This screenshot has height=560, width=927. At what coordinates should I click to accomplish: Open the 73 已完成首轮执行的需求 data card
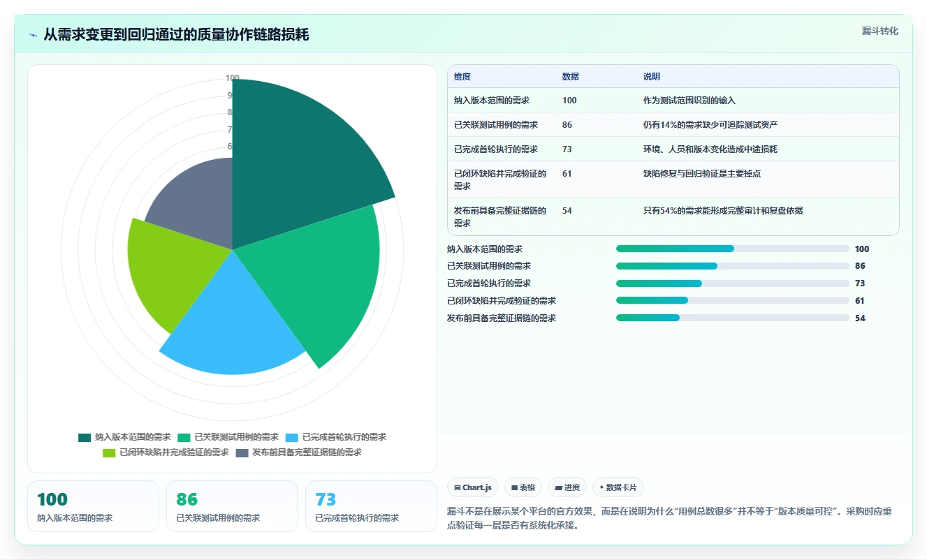pos(371,506)
